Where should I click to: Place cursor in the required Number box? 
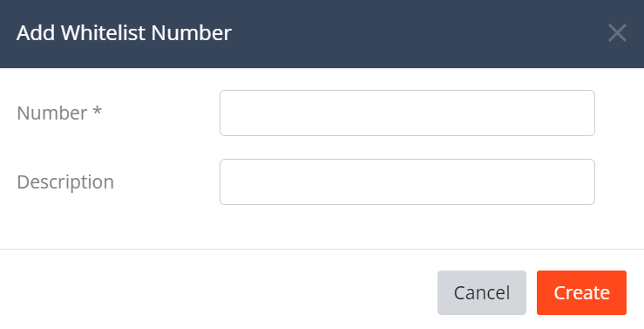point(407,113)
